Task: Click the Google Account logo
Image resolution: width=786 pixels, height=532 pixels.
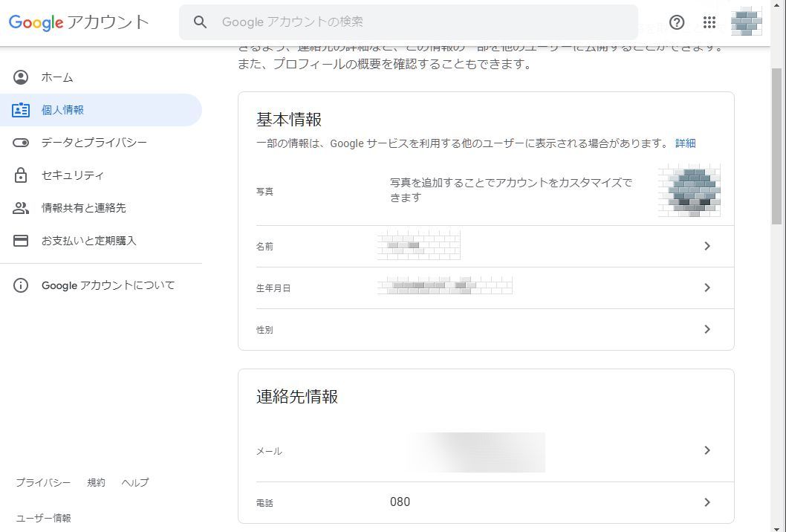Action: [79, 22]
